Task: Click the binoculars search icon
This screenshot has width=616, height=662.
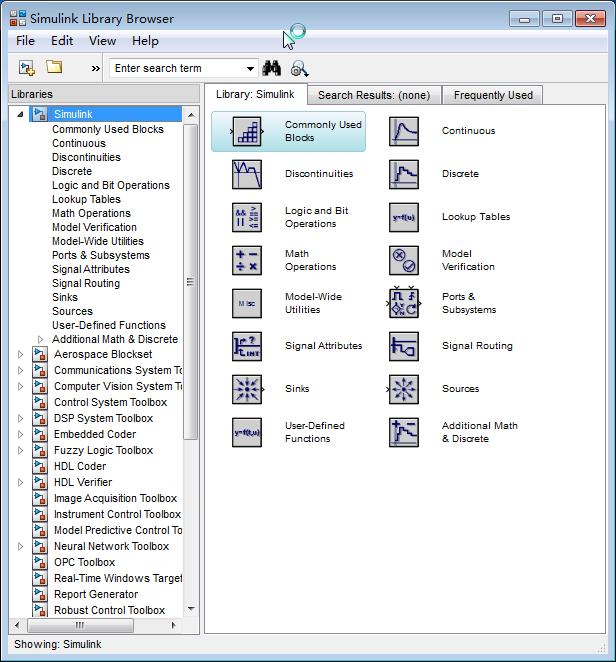Action: tap(271, 68)
